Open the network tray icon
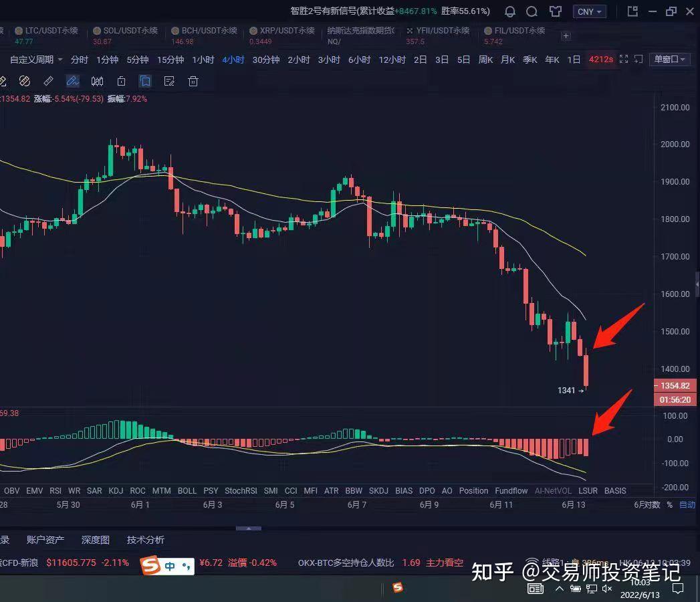 [592, 589]
